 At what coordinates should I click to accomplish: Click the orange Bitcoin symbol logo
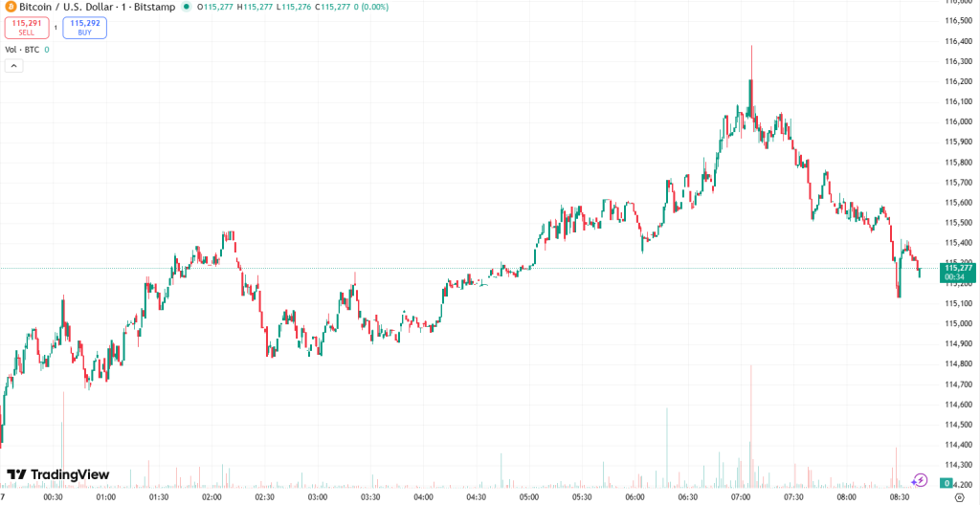(x=9, y=7)
